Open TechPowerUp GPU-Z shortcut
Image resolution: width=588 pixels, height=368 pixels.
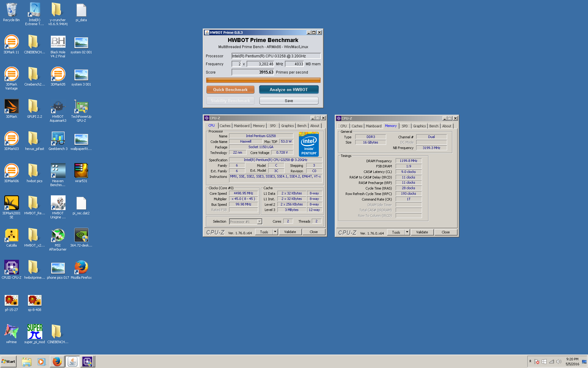[81, 111]
